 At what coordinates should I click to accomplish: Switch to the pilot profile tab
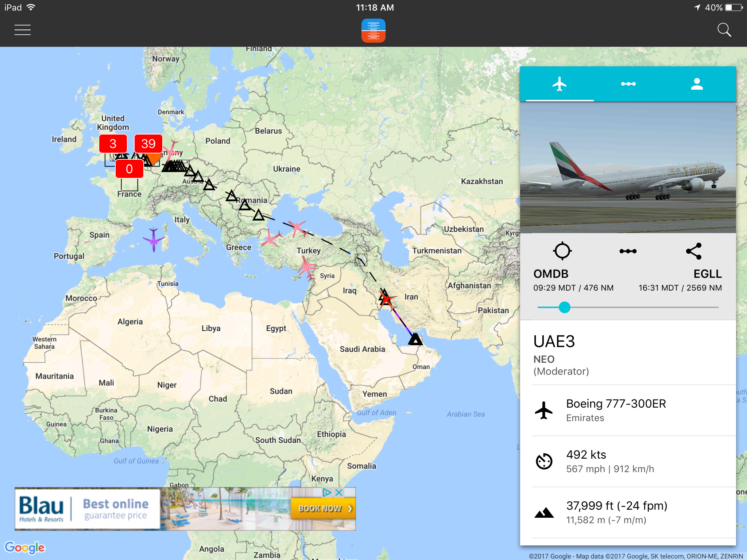coord(697,84)
